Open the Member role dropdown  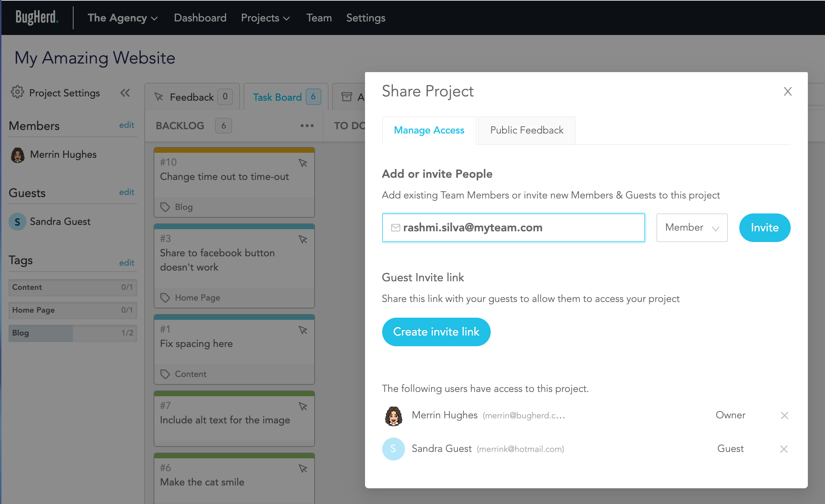click(692, 228)
